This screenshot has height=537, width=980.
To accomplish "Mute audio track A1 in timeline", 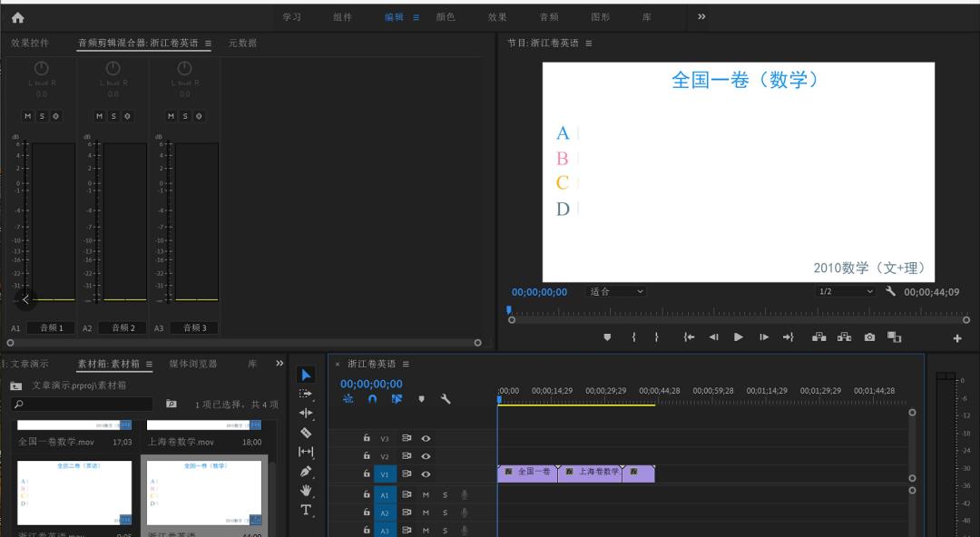I will pos(426,494).
